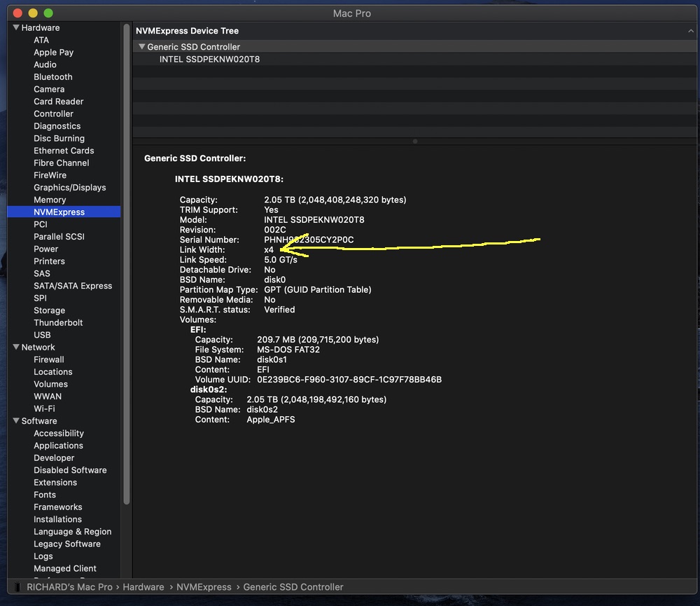700x606 pixels.
Task: Open the Camera sidebar entry
Action: 49,90
